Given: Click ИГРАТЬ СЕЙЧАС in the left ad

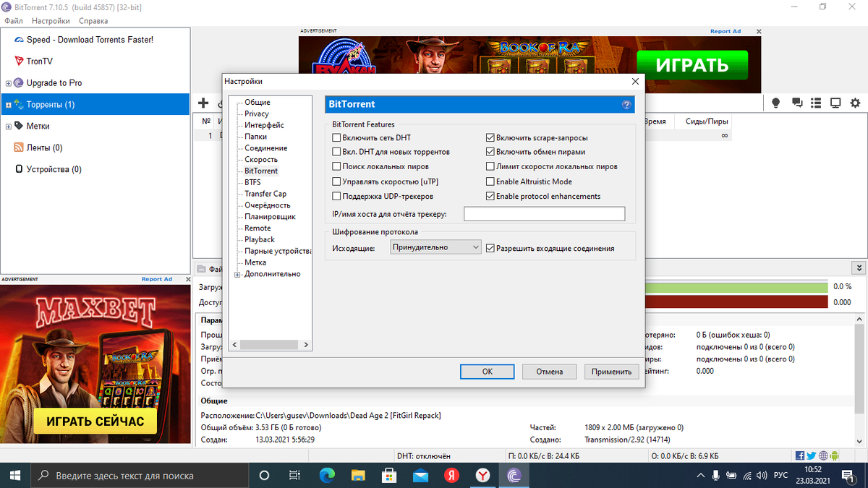Looking at the screenshot, I should click(x=95, y=421).
